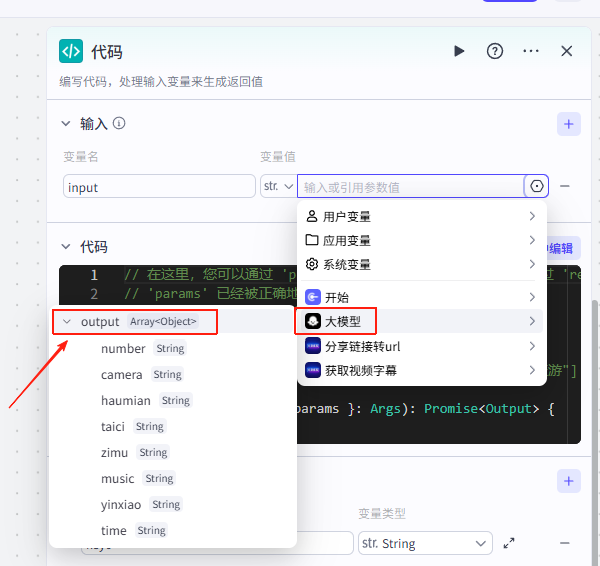Add a new input variable
600x566 pixels.
point(568,124)
